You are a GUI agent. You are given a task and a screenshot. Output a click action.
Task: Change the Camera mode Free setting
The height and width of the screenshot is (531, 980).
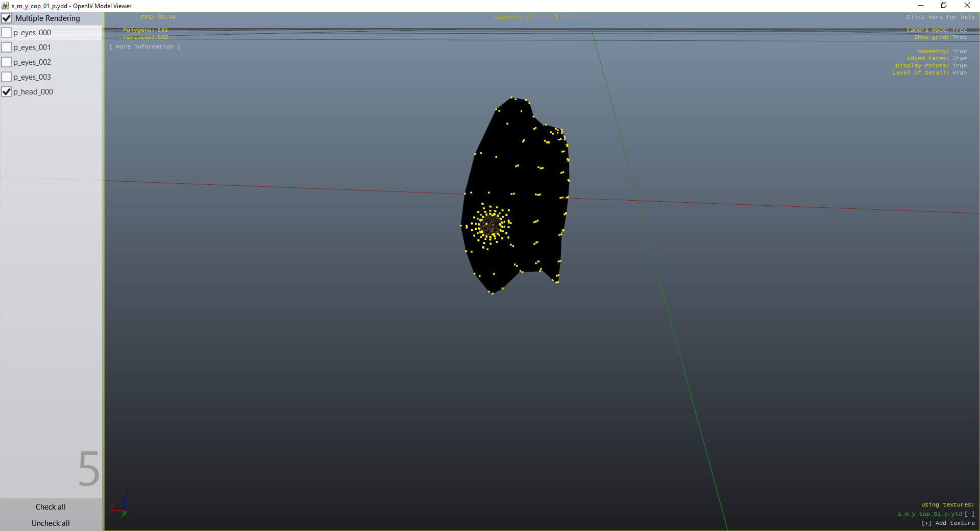(937, 30)
